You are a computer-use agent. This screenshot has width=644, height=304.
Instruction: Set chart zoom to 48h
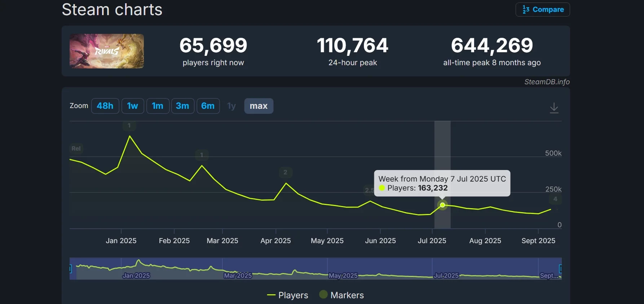105,106
